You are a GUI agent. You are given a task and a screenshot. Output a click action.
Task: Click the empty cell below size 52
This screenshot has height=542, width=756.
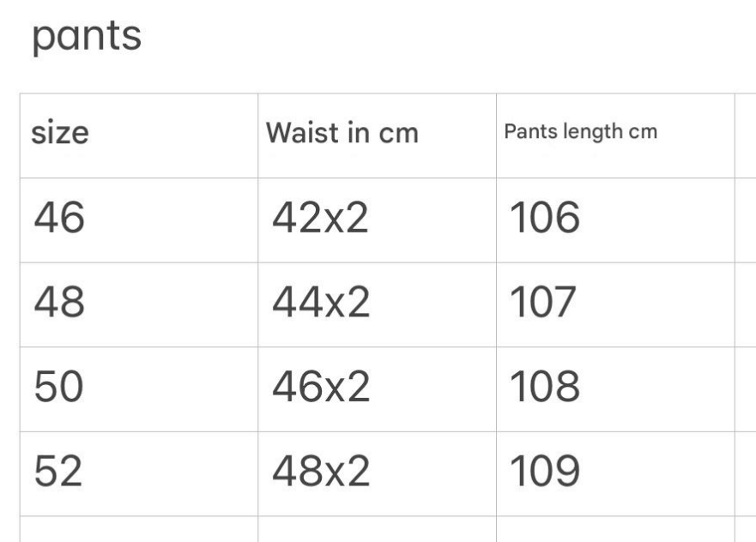[138, 529]
